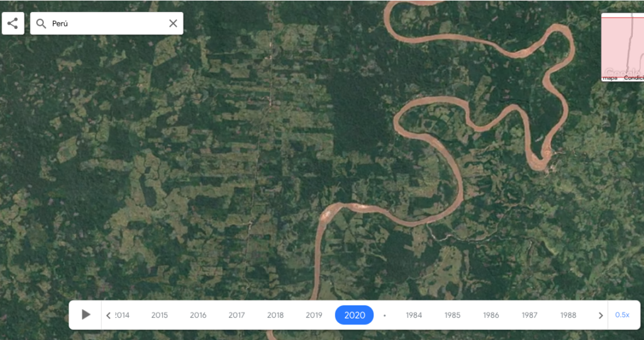Open the share button
The image size is (644, 340).
point(13,23)
